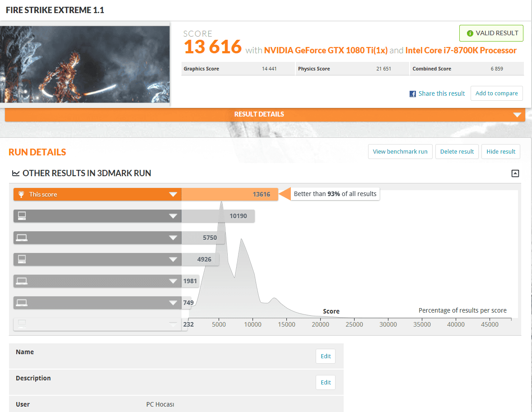Click the Fire Strike benchmark thumbnail image
This screenshot has height=412, width=532.
85,64
